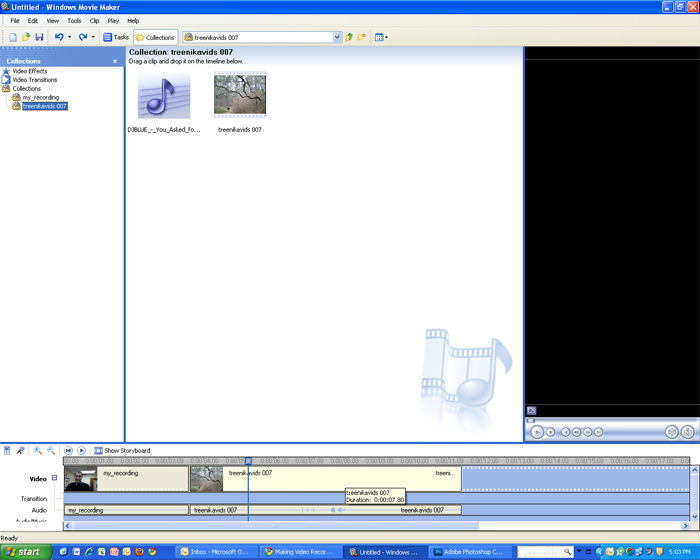Screen dimensions: 700x560
Task: Create a new project with the New icon
Action: click(x=13, y=38)
